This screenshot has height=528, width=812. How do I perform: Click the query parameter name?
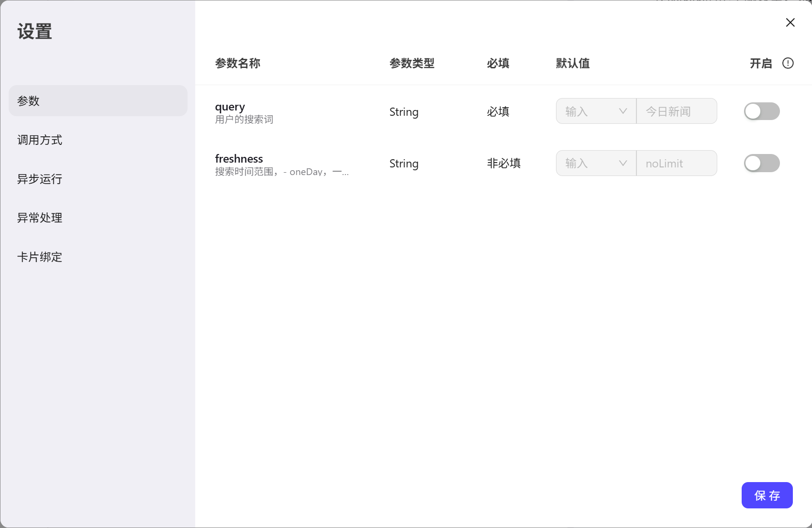[x=230, y=107]
